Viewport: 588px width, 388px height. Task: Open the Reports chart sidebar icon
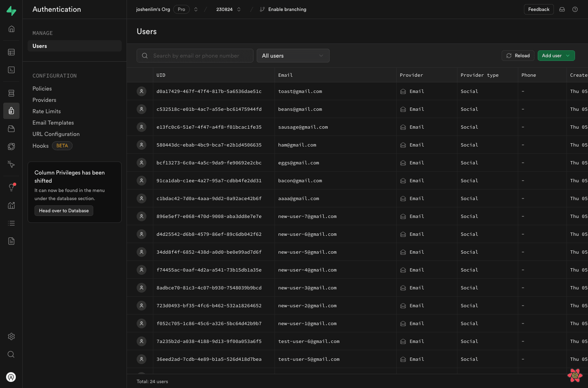(x=11, y=205)
